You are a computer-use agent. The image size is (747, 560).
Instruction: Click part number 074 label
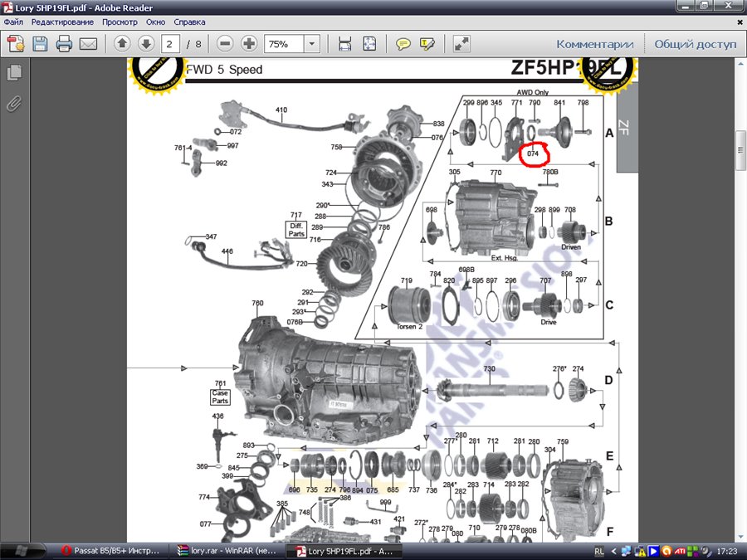[533, 153]
